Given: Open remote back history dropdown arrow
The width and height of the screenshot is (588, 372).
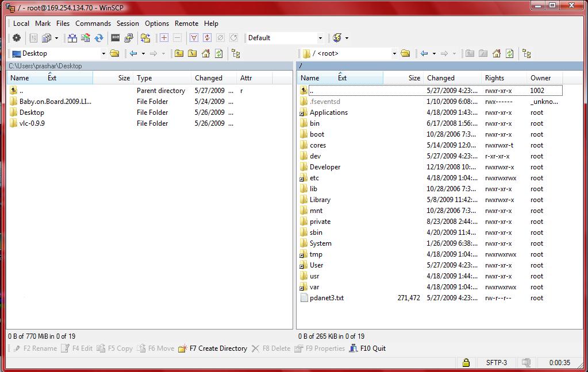Looking at the screenshot, I should (435, 53).
